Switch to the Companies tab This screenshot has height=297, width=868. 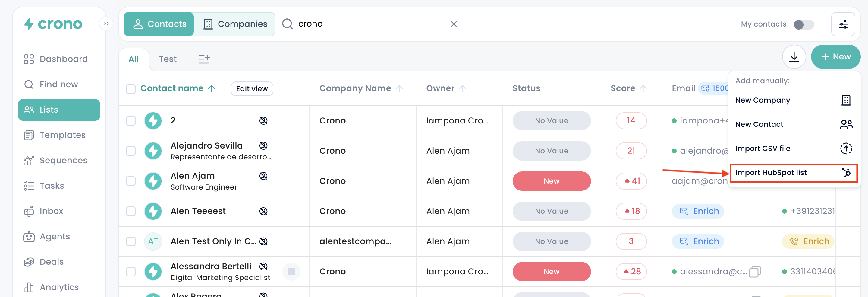[x=235, y=24]
